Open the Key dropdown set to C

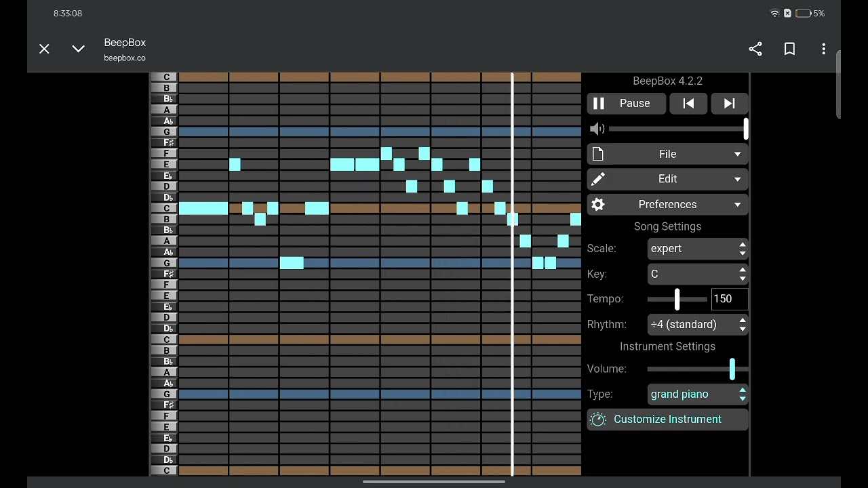coord(698,274)
